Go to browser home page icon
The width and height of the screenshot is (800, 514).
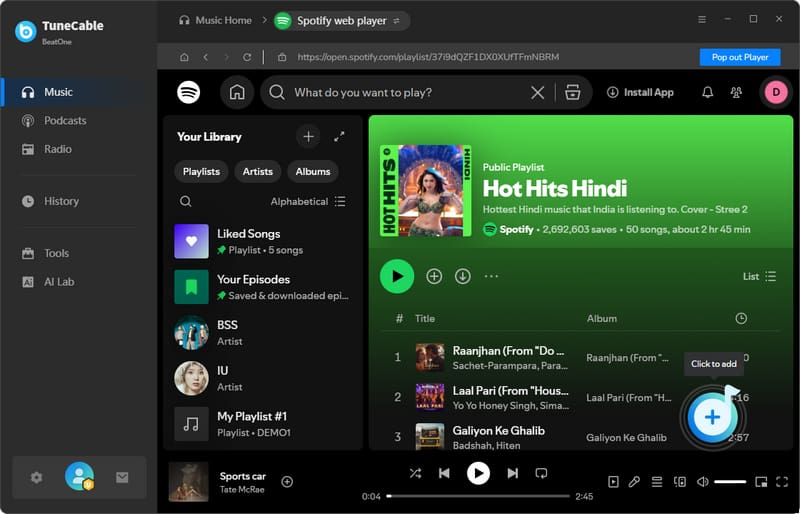pos(184,57)
